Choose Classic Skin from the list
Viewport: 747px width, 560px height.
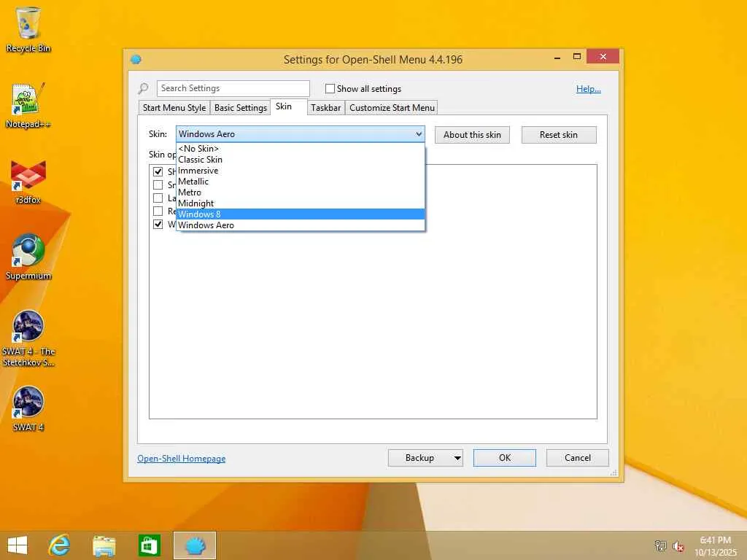tap(300, 160)
